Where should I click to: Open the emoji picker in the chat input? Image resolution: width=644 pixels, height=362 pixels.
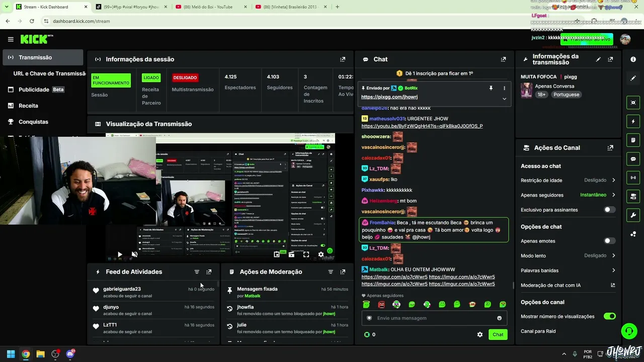pyautogui.click(x=499, y=318)
